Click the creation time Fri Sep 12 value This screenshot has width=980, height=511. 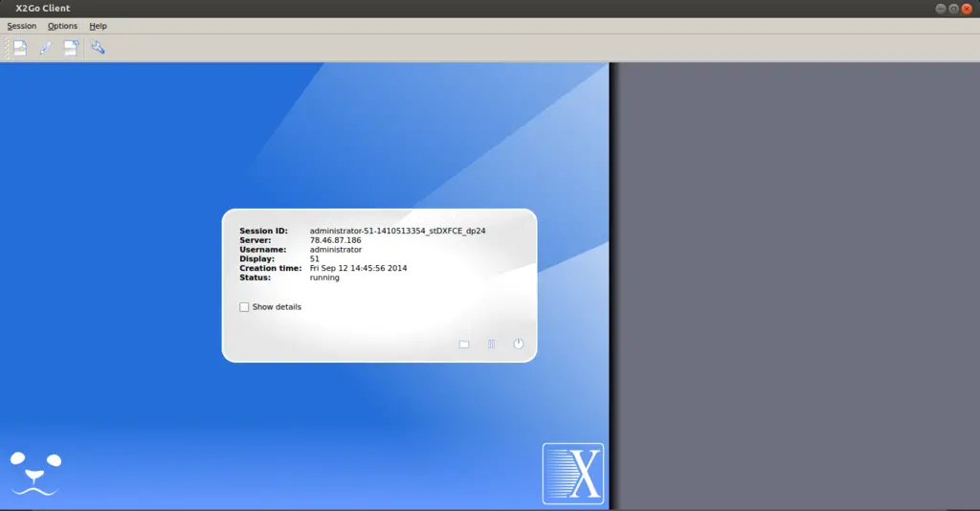pos(358,268)
